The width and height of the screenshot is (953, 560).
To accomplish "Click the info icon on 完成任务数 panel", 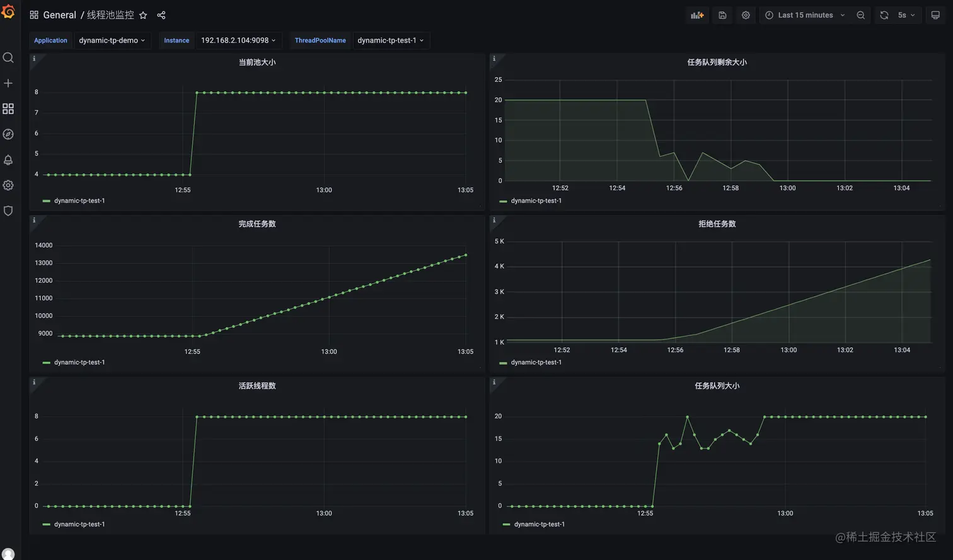I will click(x=34, y=220).
